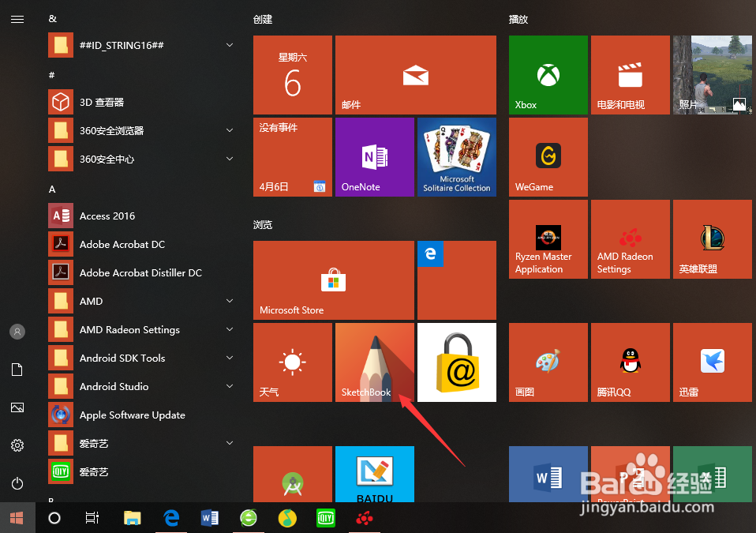Open the BAIDU tile
This screenshot has width=756, height=533.
[x=375, y=474]
